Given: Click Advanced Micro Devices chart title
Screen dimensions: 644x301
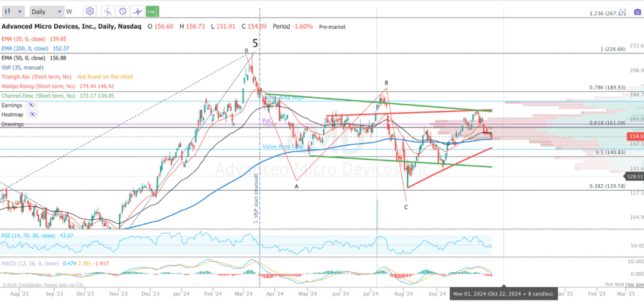Looking at the screenshot, I should point(72,26).
